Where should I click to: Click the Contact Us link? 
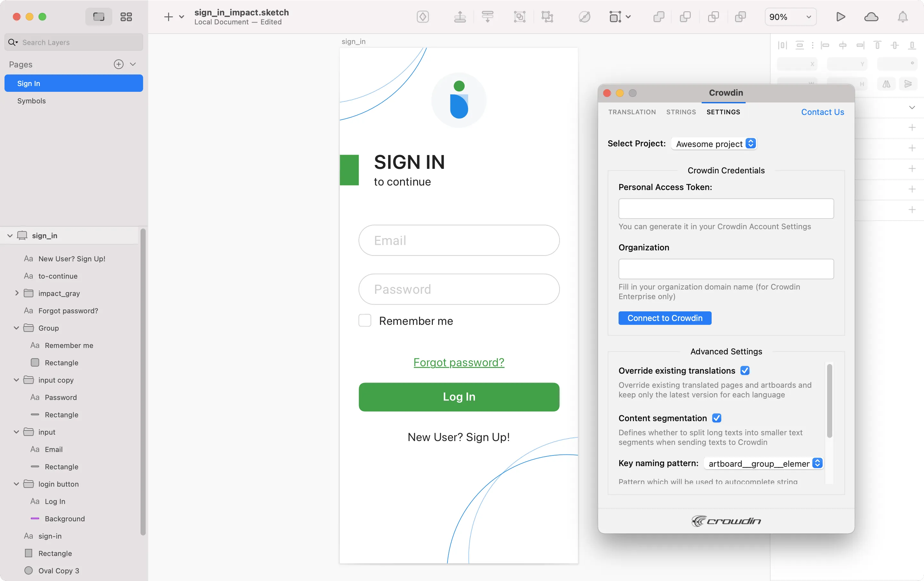(822, 112)
